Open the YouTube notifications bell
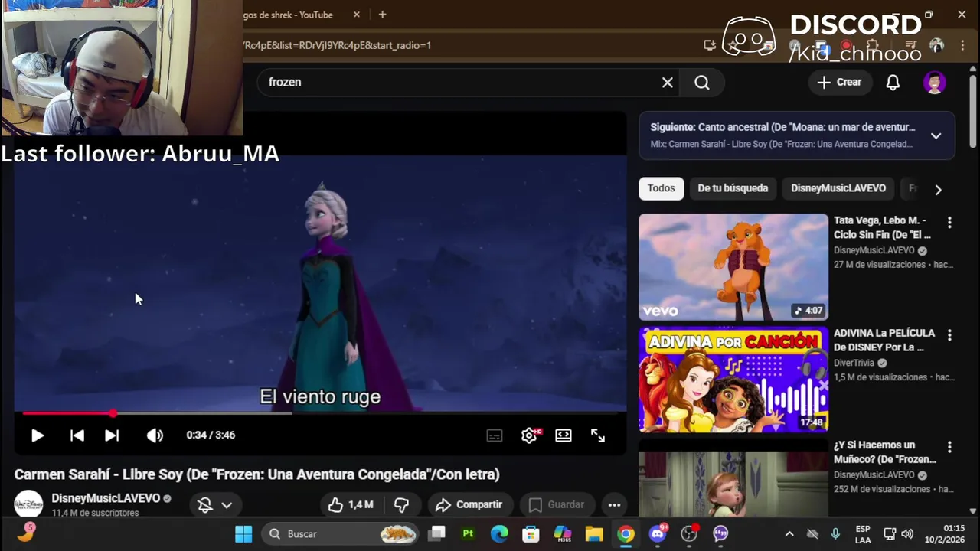 click(893, 83)
